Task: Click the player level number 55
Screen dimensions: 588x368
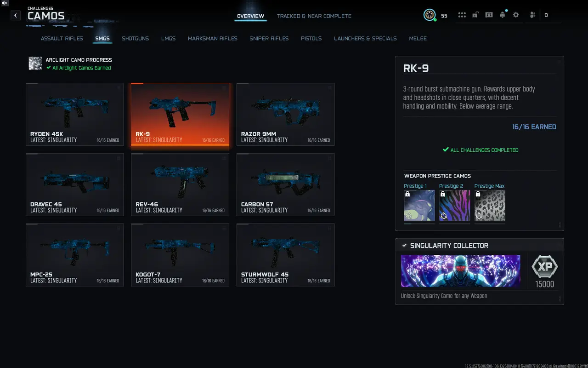Action: click(444, 16)
